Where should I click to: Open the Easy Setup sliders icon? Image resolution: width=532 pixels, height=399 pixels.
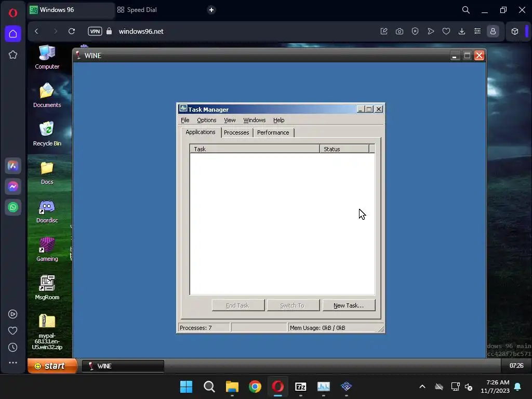click(477, 31)
